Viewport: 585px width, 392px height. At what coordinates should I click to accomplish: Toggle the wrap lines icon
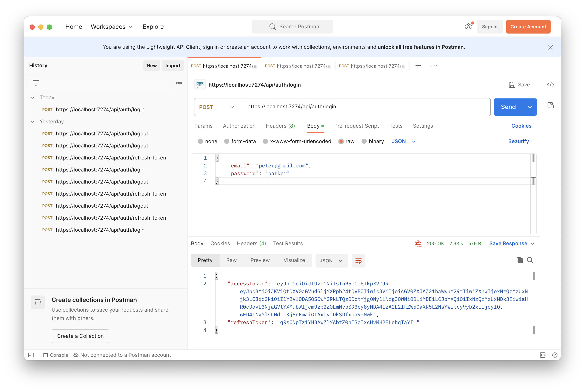coord(358,261)
